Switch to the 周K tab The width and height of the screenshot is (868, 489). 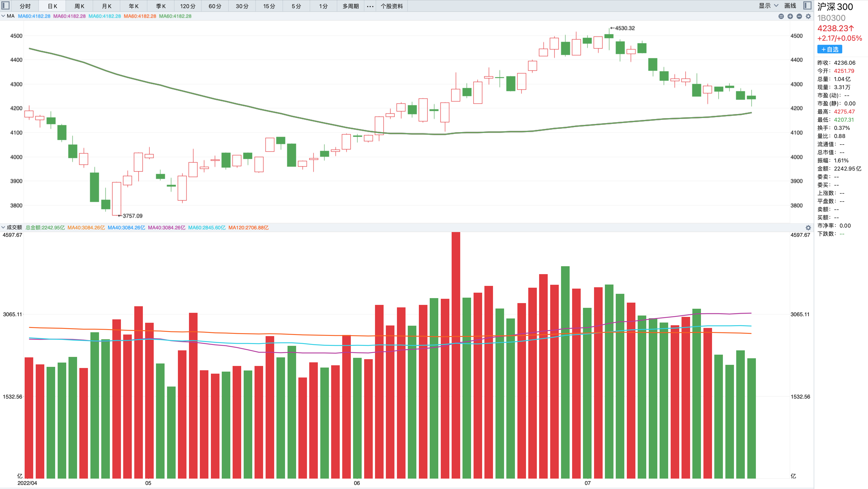tap(79, 6)
